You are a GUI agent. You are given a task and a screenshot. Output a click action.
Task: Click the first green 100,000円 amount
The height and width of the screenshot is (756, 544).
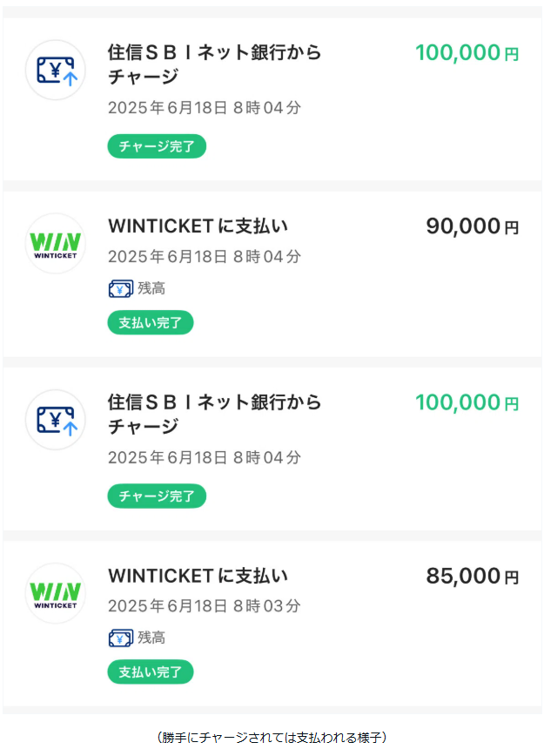click(467, 52)
